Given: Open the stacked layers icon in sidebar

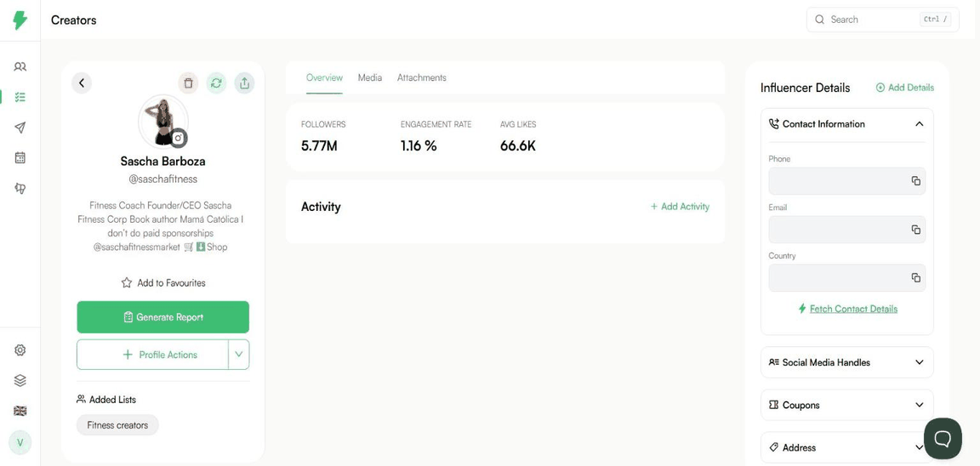Looking at the screenshot, I should (20, 380).
